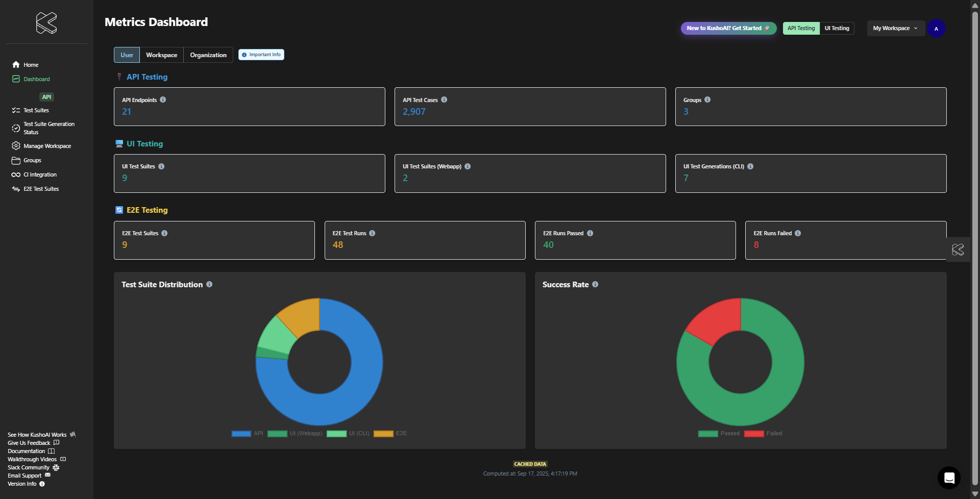The width and height of the screenshot is (980, 499).
Task: Toggle Failed series in Success Rate legend
Action: tap(763, 434)
